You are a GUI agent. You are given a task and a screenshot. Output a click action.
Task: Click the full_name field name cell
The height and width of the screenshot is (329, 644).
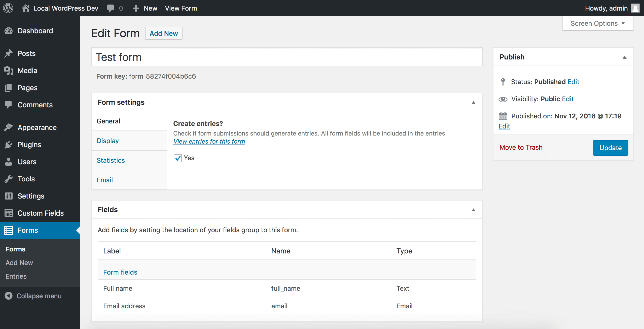click(285, 288)
